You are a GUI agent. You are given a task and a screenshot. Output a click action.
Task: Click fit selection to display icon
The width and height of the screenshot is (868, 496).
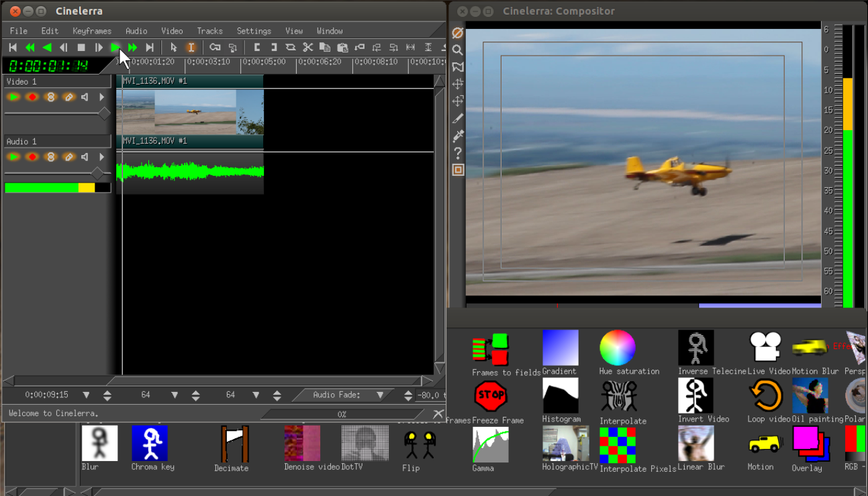411,48
